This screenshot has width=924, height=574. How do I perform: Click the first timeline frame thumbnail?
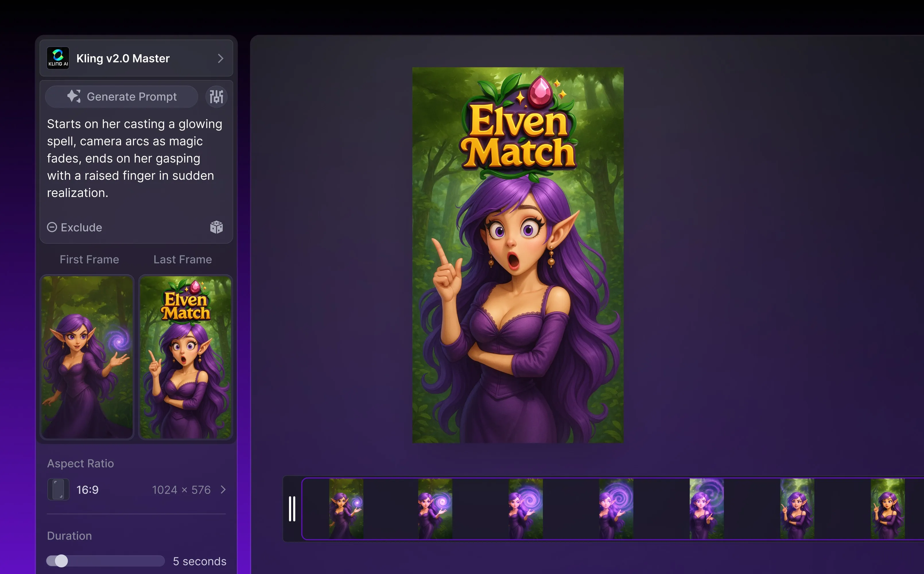tap(346, 509)
